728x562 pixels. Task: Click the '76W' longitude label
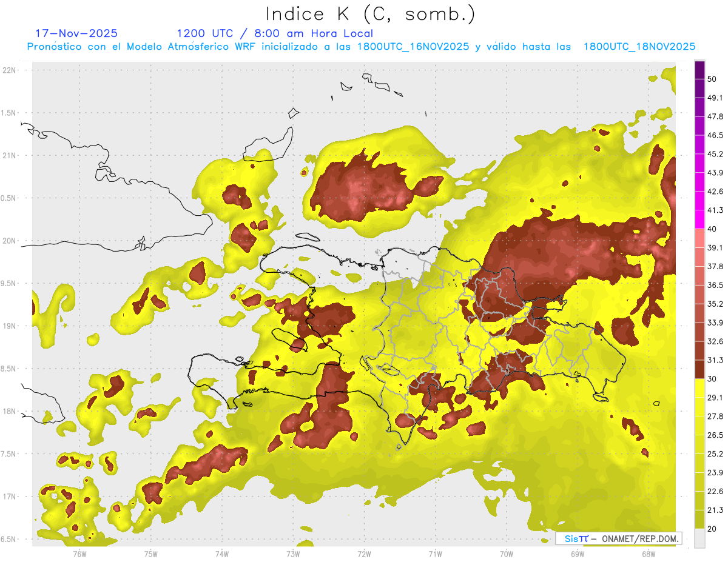coord(79,554)
